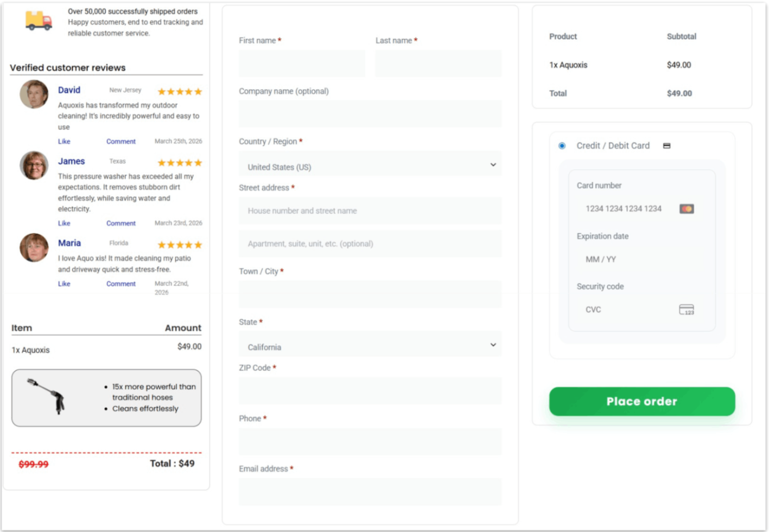Click the Mastercard logo in the card number field
Viewport: 769px width, 532px height.
coord(686,208)
